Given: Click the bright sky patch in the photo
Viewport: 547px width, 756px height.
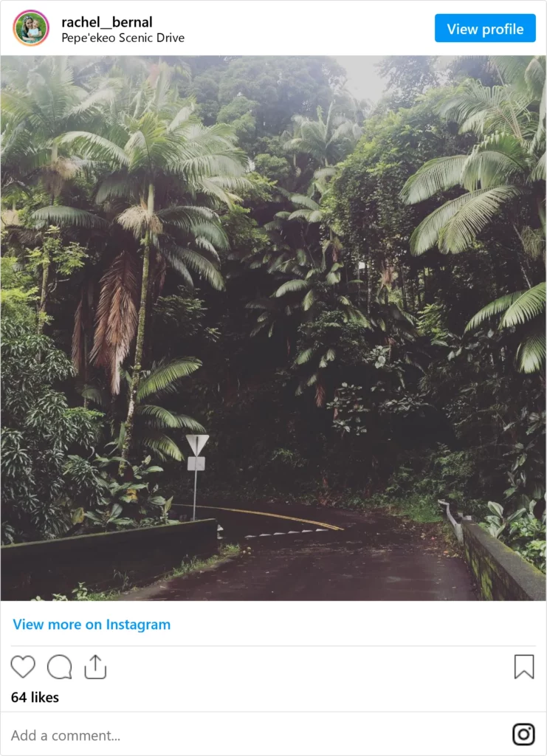Looking at the screenshot, I should coord(362,77).
